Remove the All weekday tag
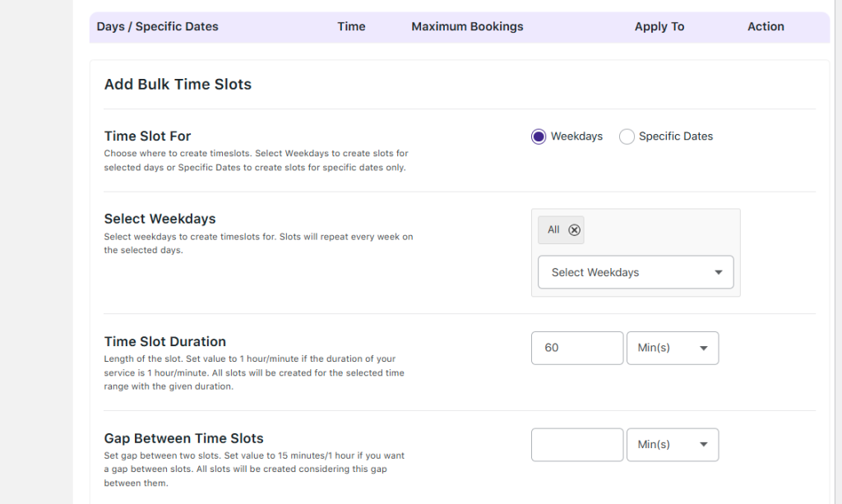 point(575,230)
